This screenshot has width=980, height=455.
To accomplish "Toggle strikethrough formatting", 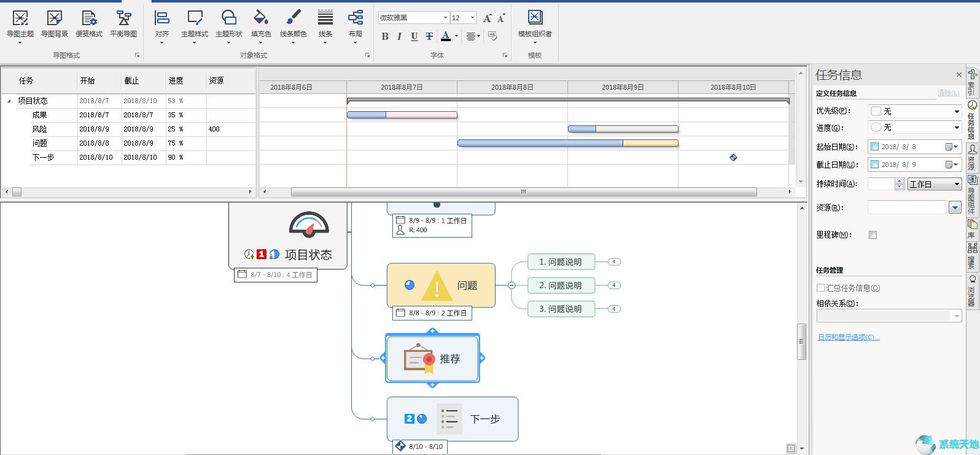I will [429, 36].
